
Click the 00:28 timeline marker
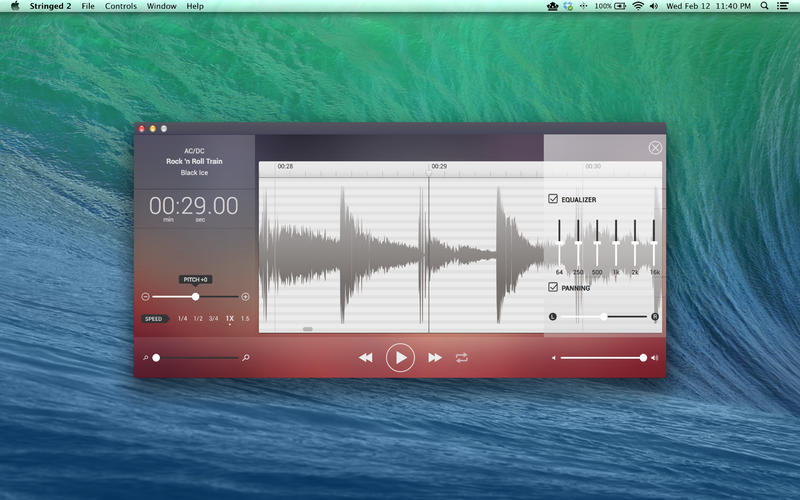click(x=285, y=166)
